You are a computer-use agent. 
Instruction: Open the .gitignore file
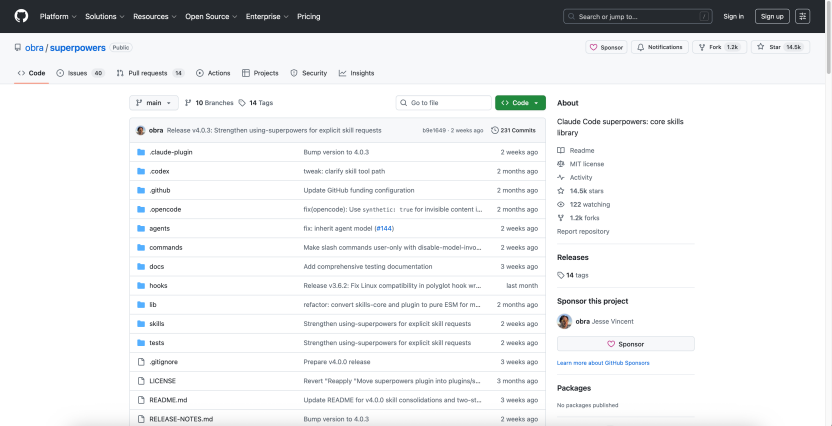tap(166, 361)
